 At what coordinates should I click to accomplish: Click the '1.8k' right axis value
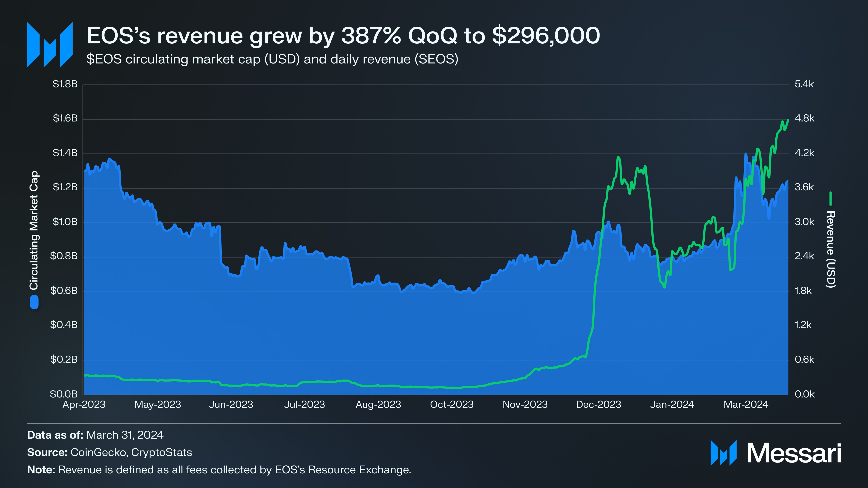point(803,290)
